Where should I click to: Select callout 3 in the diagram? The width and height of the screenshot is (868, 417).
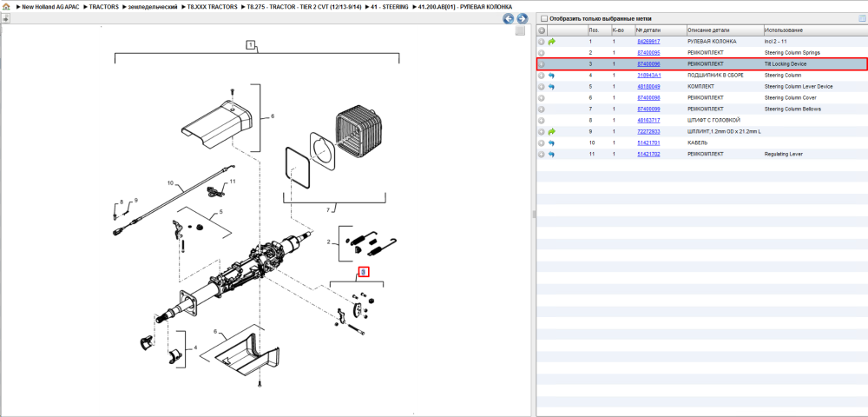pos(363,272)
